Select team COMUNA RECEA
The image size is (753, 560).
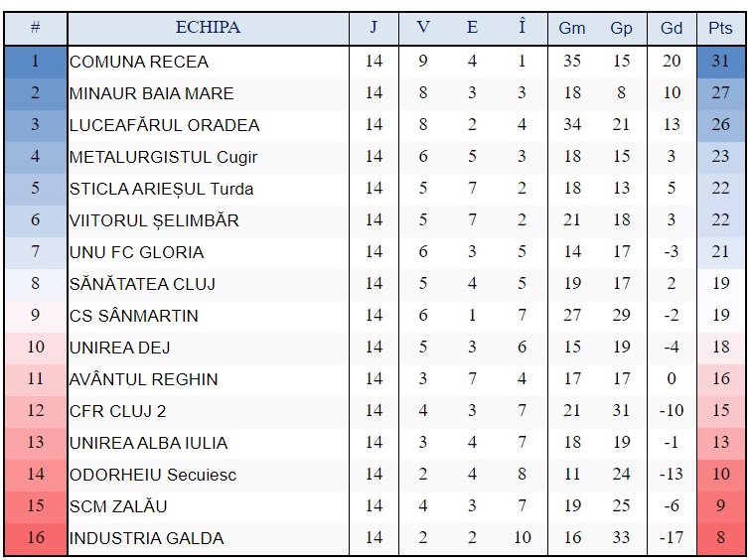click(139, 62)
